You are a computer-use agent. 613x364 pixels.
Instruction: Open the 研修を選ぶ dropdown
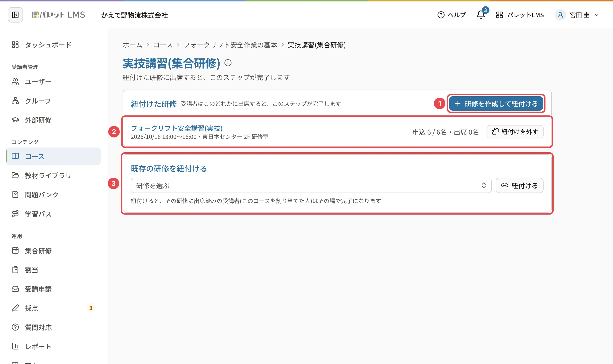311,185
